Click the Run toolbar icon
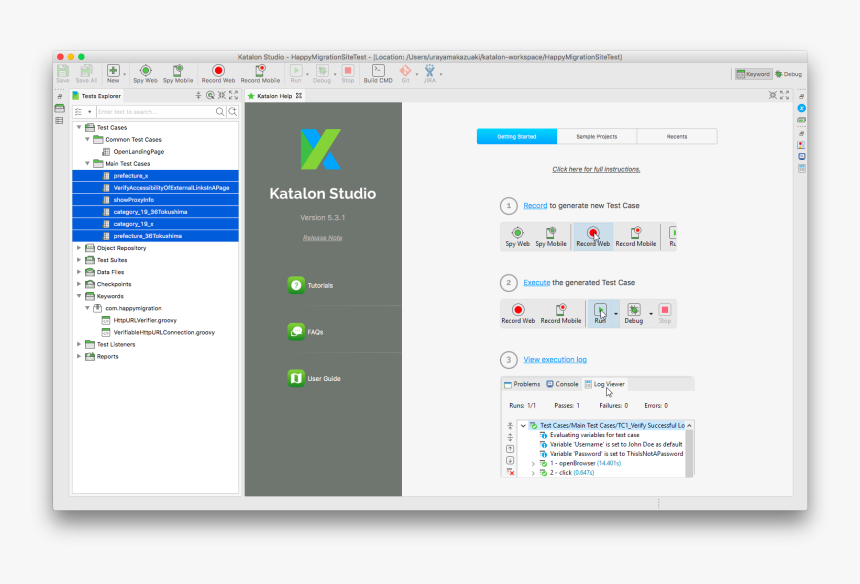Viewport: 860px width, 584px height. click(296, 71)
